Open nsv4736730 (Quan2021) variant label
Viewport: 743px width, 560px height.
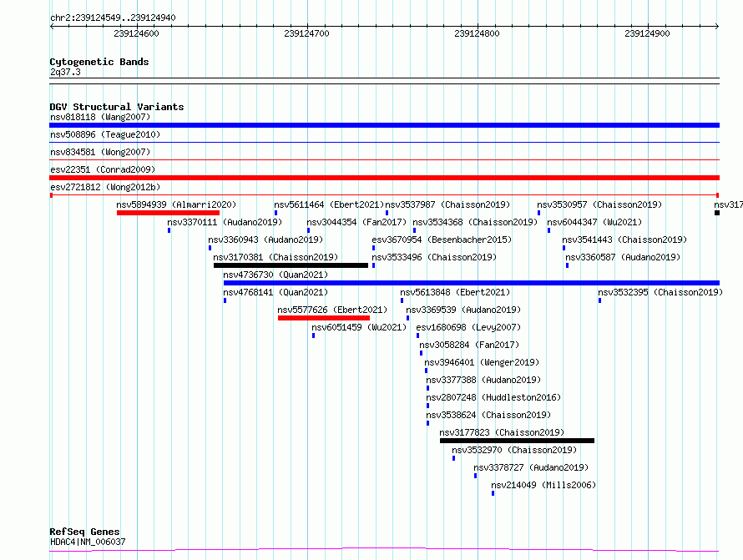click(275, 275)
